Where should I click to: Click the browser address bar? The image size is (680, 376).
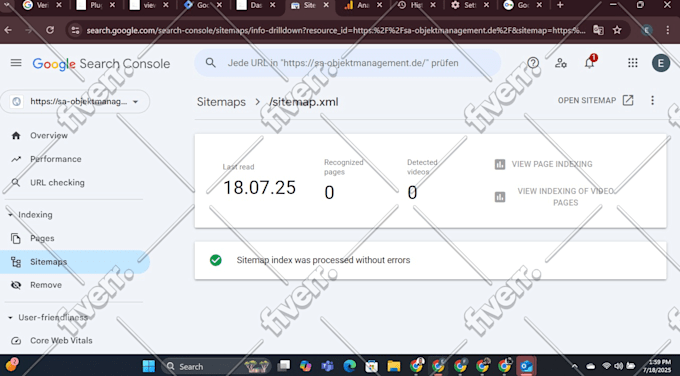335,30
